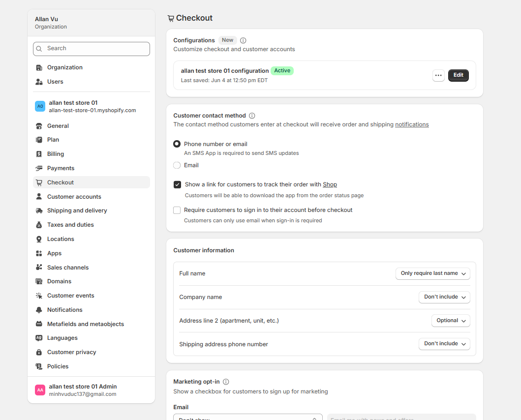Click the Customer accounts person icon
Screen dimensions: 521x420
pos(39,197)
